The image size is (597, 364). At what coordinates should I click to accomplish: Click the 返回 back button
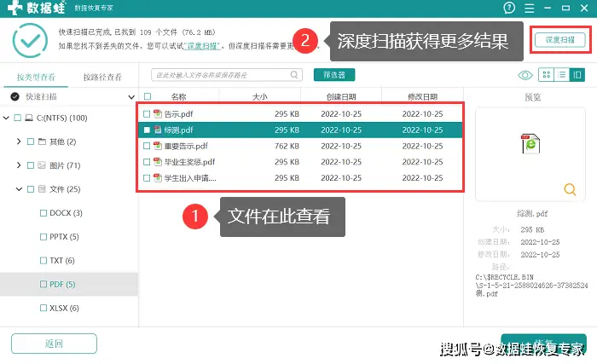pos(54,344)
